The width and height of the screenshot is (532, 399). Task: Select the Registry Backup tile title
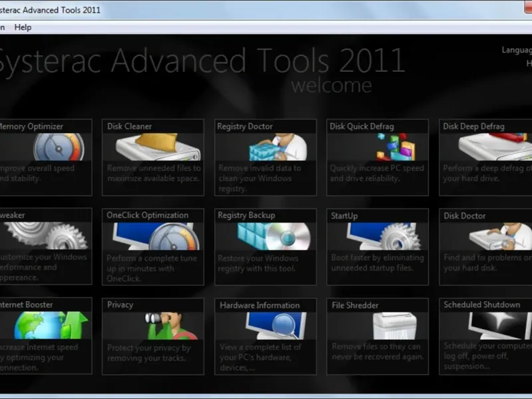click(247, 215)
